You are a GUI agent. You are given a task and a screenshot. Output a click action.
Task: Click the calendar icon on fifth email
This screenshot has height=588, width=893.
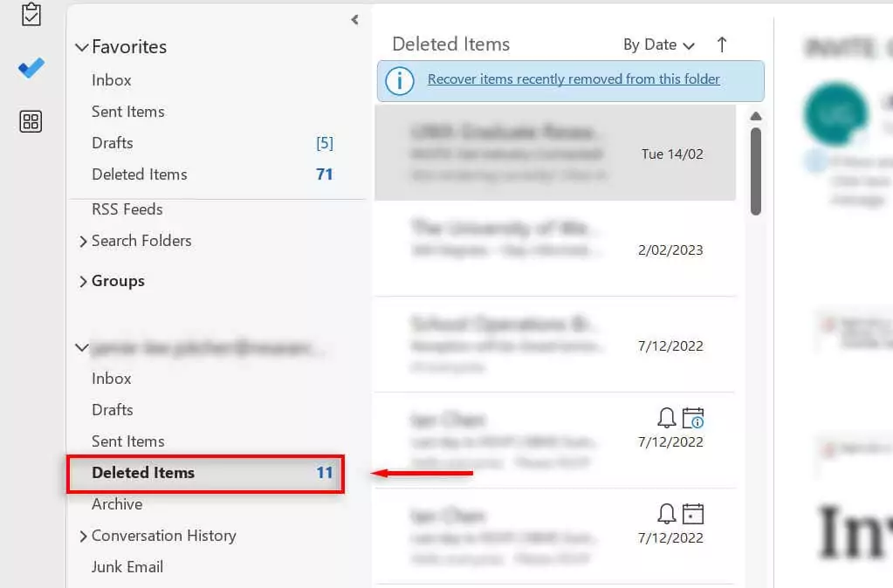click(693, 514)
